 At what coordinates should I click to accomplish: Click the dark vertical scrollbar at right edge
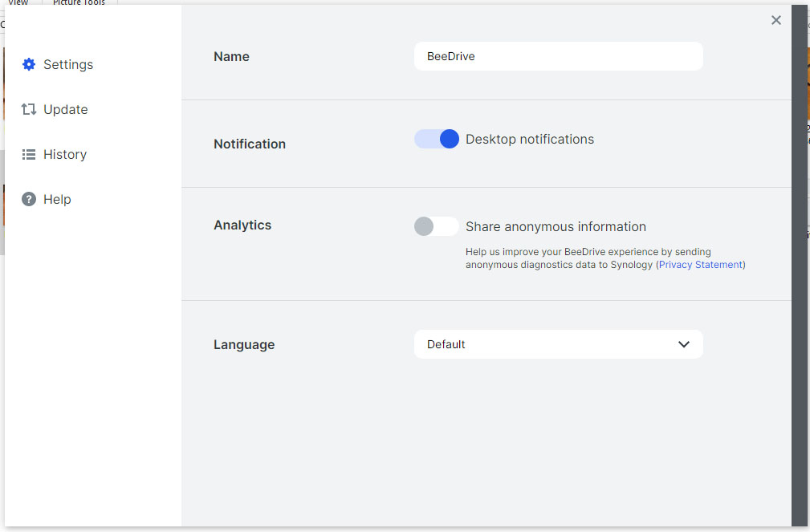[x=800, y=265]
